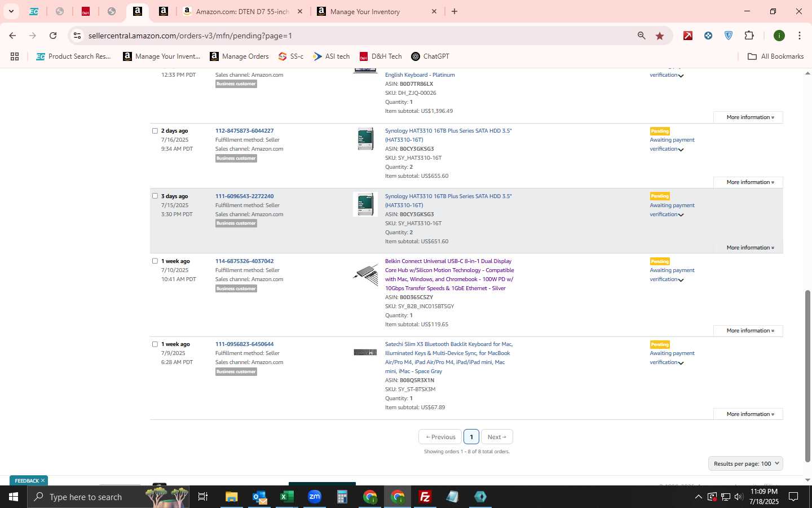View site information icon in address bar

[x=77, y=36]
